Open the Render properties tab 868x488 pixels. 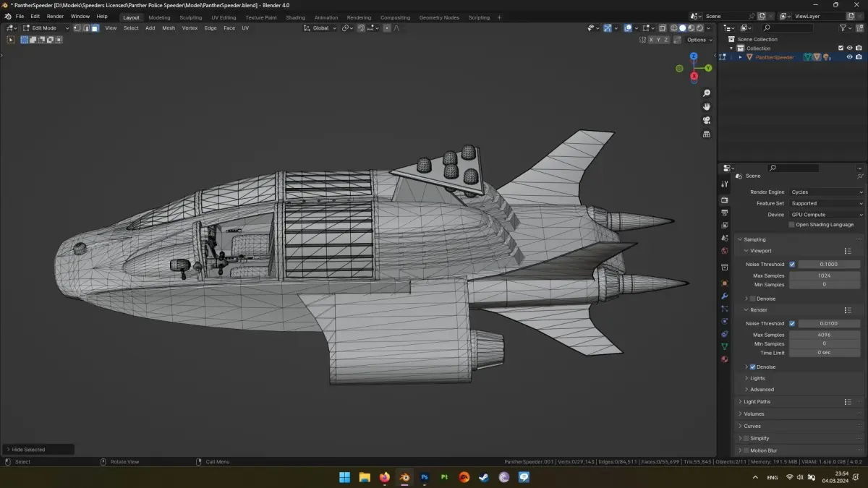pyautogui.click(x=725, y=200)
